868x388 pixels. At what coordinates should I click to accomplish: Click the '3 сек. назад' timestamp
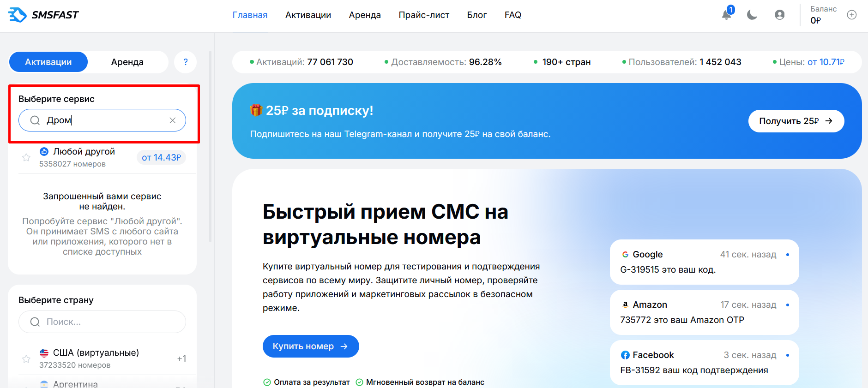[750, 355]
